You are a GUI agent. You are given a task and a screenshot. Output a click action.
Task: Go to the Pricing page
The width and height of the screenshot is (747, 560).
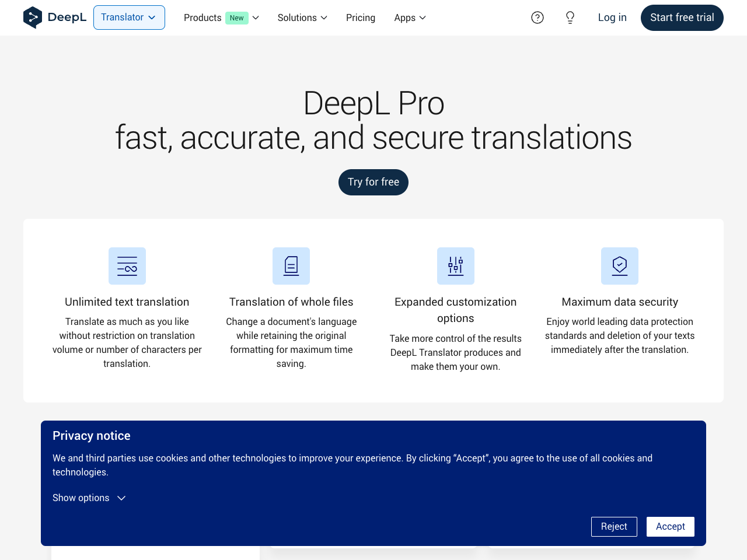[361, 17]
